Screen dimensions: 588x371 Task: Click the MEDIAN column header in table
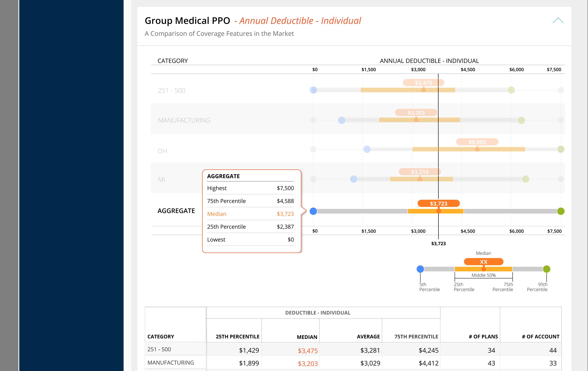pyautogui.click(x=307, y=337)
